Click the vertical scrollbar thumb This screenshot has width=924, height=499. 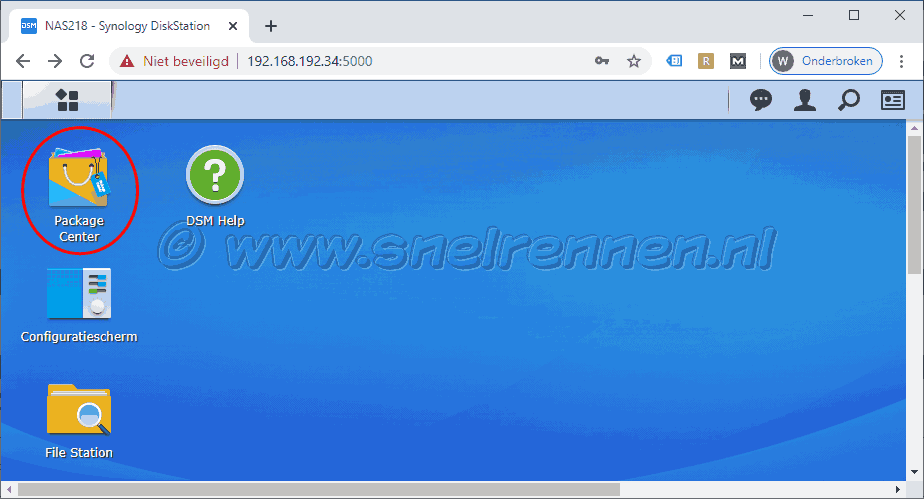click(914, 204)
